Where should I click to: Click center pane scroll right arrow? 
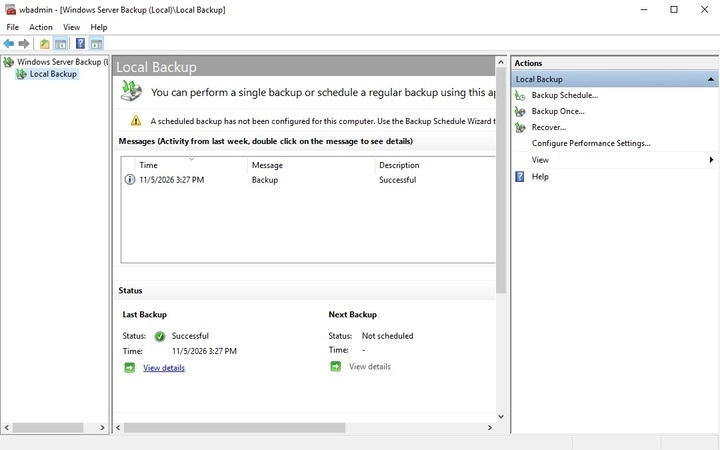pyautogui.click(x=489, y=428)
